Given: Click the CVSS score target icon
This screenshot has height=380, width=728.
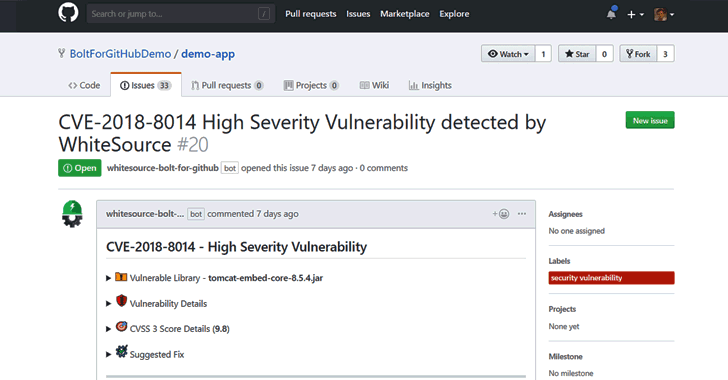Looking at the screenshot, I should [x=121, y=326].
